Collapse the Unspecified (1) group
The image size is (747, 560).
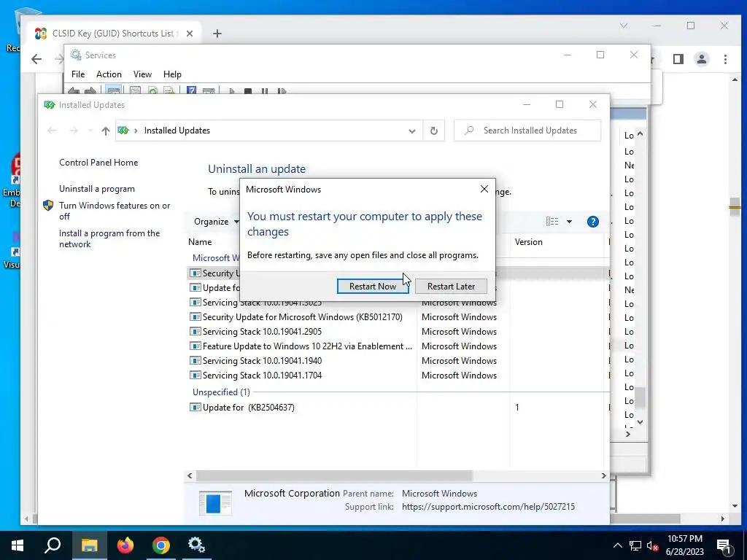pyautogui.click(x=221, y=392)
